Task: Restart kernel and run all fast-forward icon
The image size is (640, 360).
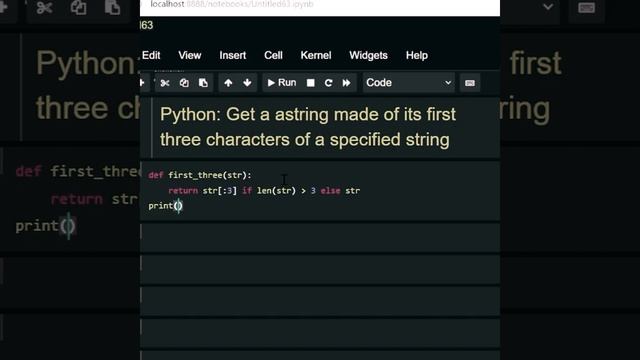Action: pos(347,83)
